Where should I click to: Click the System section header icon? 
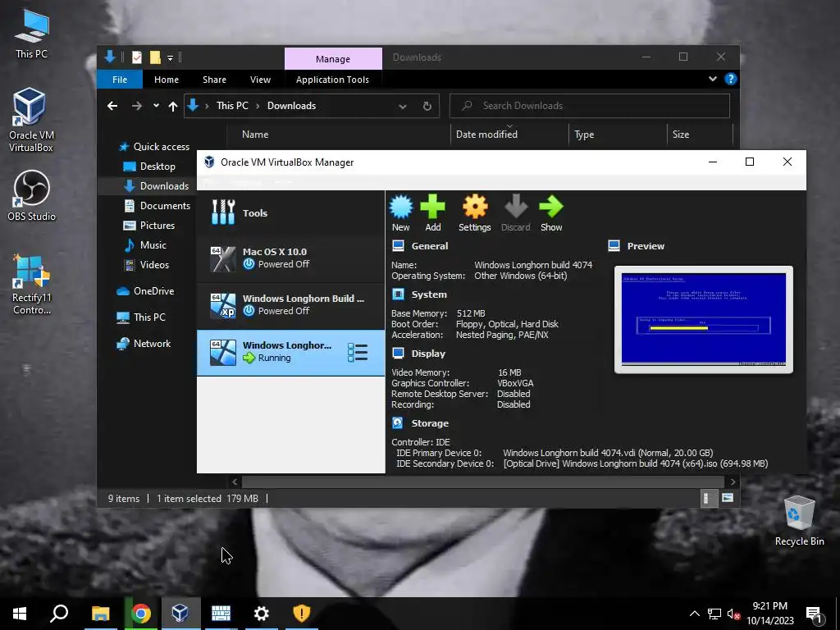tap(398, 294)
